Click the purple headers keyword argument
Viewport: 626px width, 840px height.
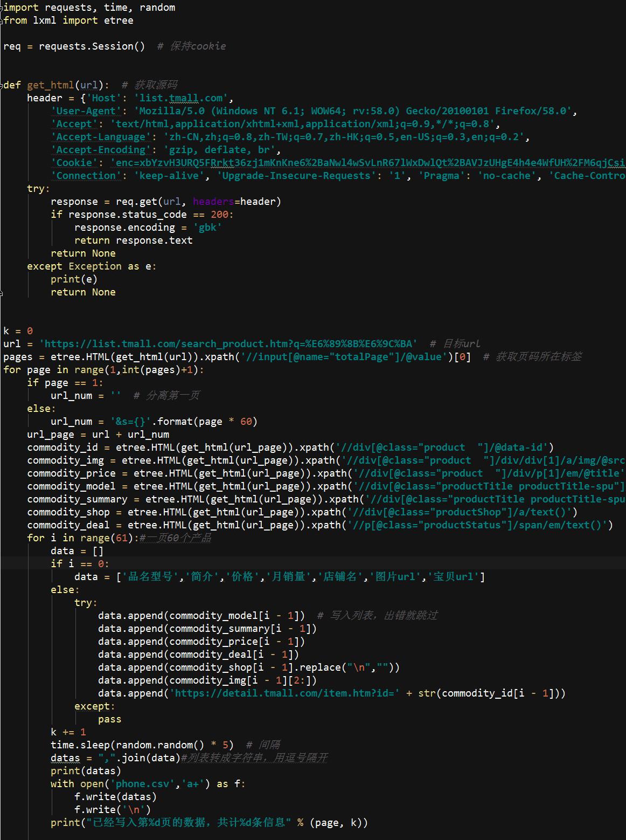tap(213, 202)
